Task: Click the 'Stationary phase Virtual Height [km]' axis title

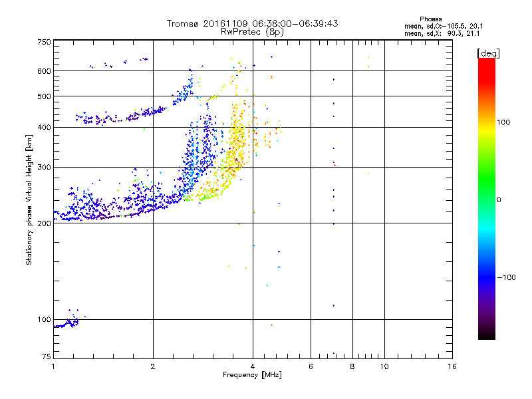Action: (x=29, y=199)
